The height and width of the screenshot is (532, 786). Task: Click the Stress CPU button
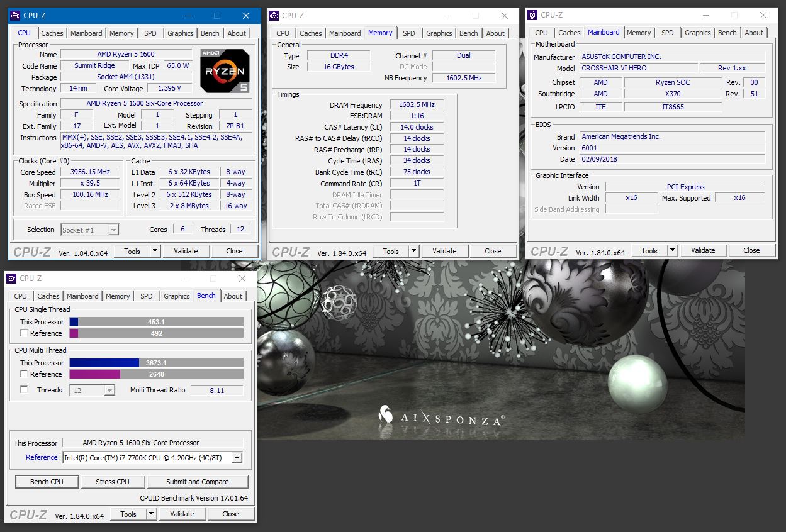(113, 482)
